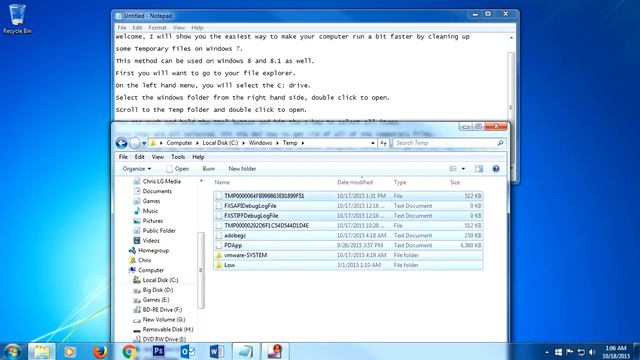This screenshot has height=360, width=640.
Task: Open Notepad File menu
Action: click(122, 28)
